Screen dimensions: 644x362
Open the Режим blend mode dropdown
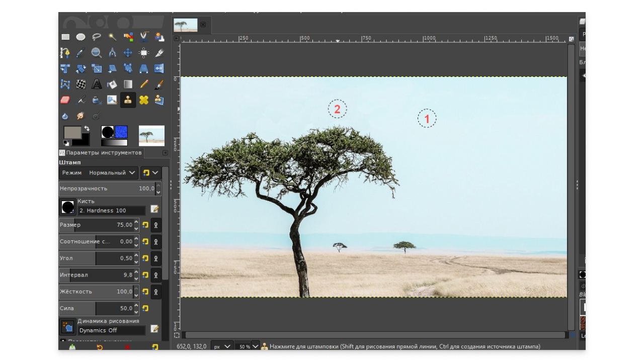(x=99, y=172)
